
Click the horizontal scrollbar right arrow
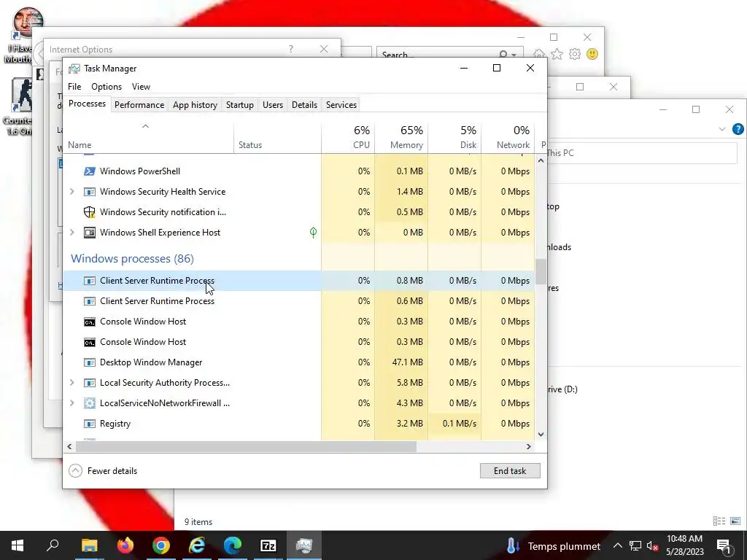[528, 447]
